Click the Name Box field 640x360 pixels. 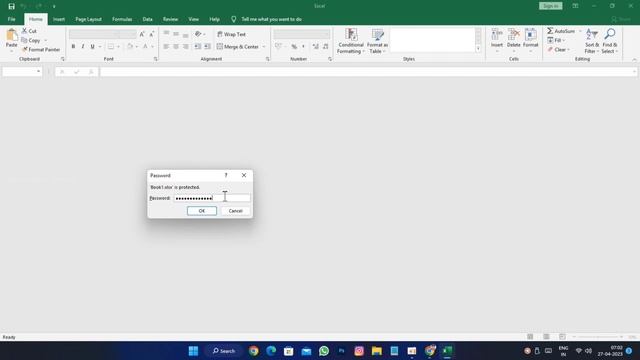click(22, 72)
